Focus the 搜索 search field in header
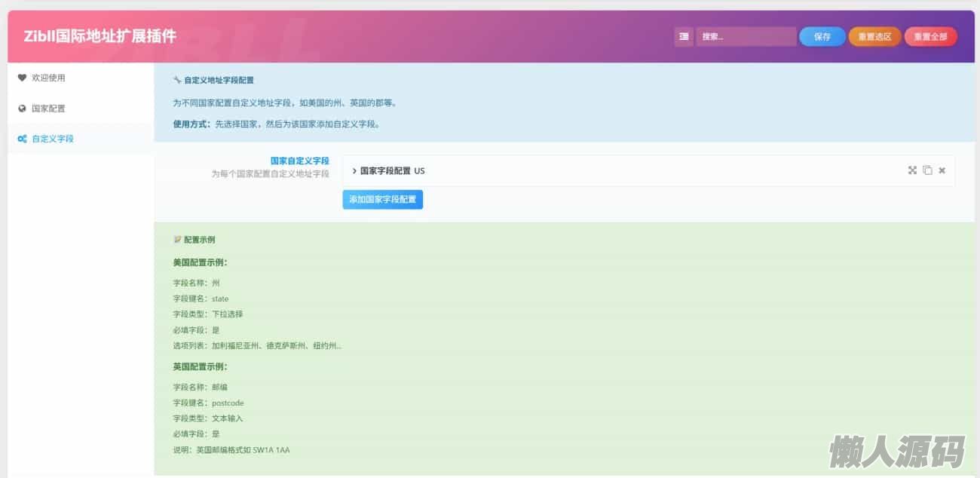 coord(746,36)
